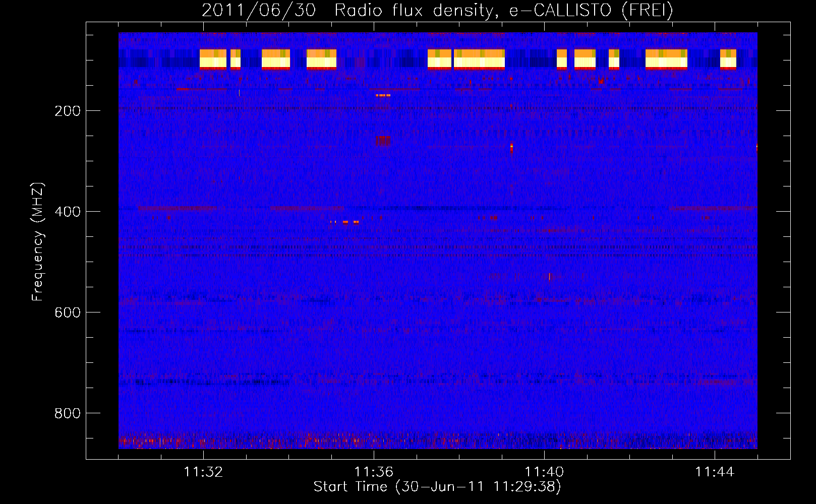Click the X-axis label 'Start Time (30-Jun-11 11:29:38)'
This screenshot has width=816, height=504.
[x=437, y=487]
